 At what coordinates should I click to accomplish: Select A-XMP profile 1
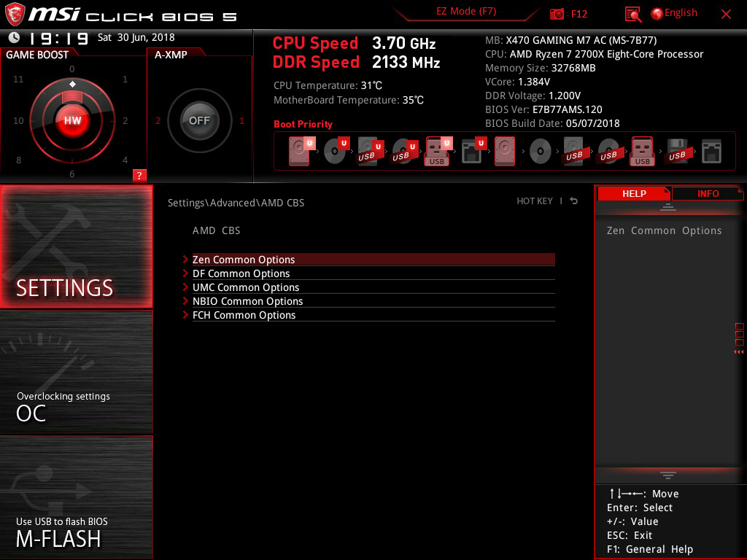click(x=241, y=120)
